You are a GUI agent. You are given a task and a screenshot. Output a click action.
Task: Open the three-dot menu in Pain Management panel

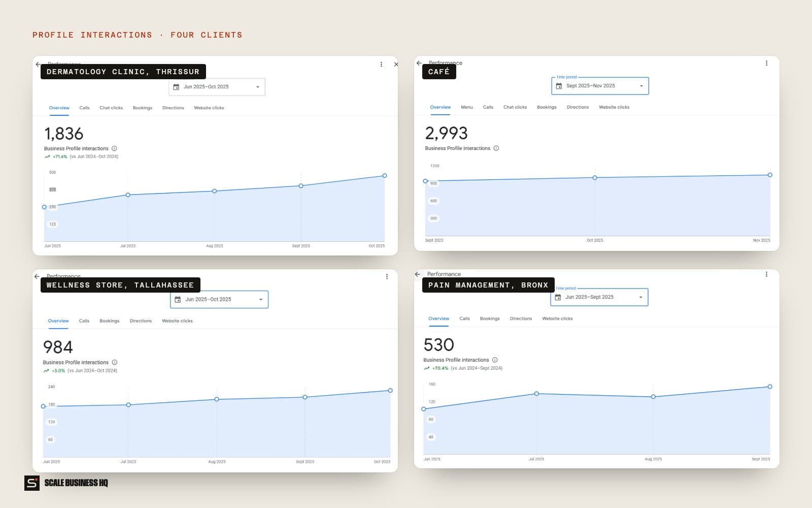click(766, 274)
